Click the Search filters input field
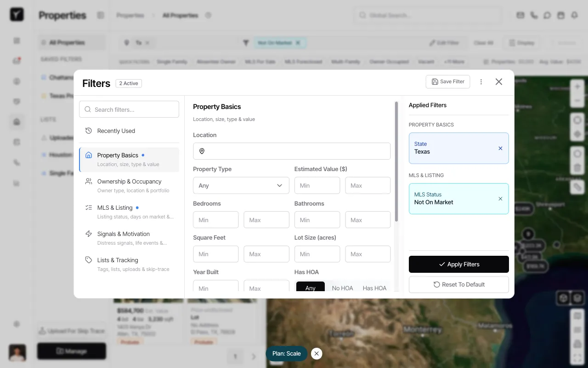This screenshot has width=588, height=368. [129, 109]
